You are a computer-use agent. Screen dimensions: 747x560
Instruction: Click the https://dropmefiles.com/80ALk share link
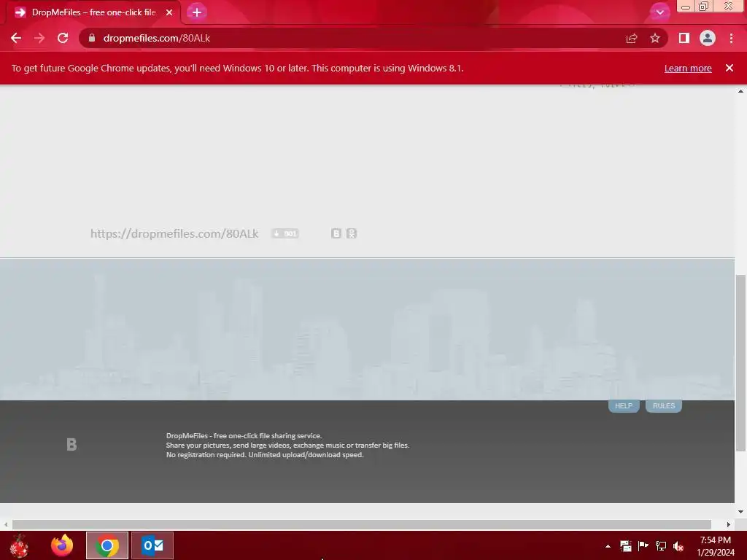[174, 234]
